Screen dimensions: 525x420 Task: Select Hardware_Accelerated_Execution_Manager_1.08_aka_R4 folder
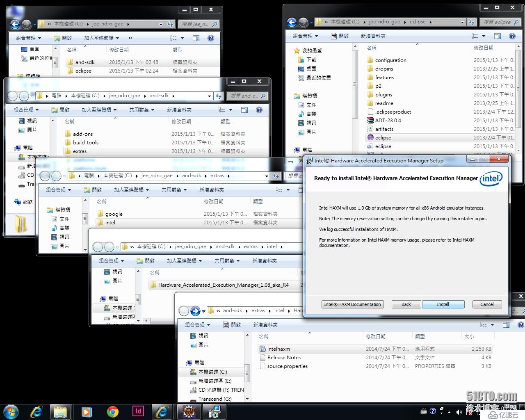tap(224, 285)
